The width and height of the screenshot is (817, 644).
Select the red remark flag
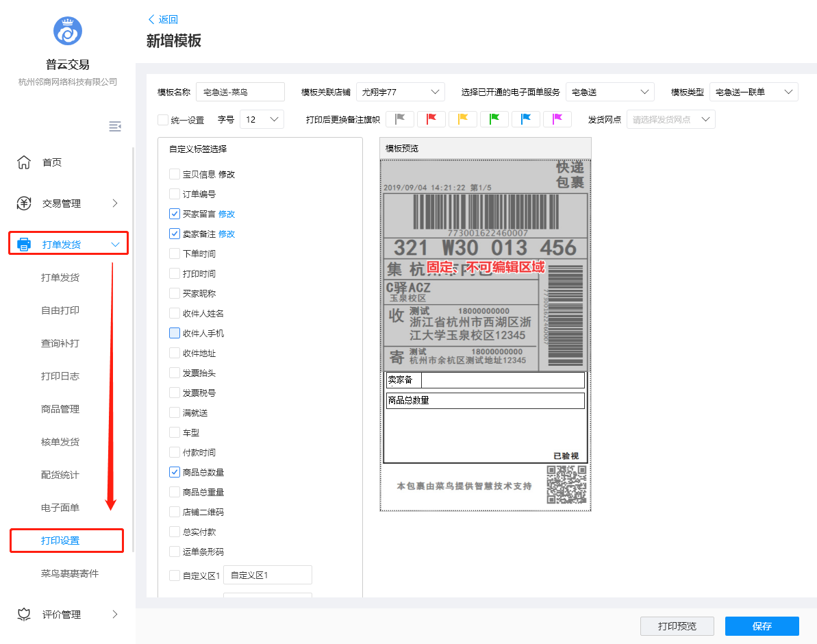pyautogui.click(x=431, y=119)
